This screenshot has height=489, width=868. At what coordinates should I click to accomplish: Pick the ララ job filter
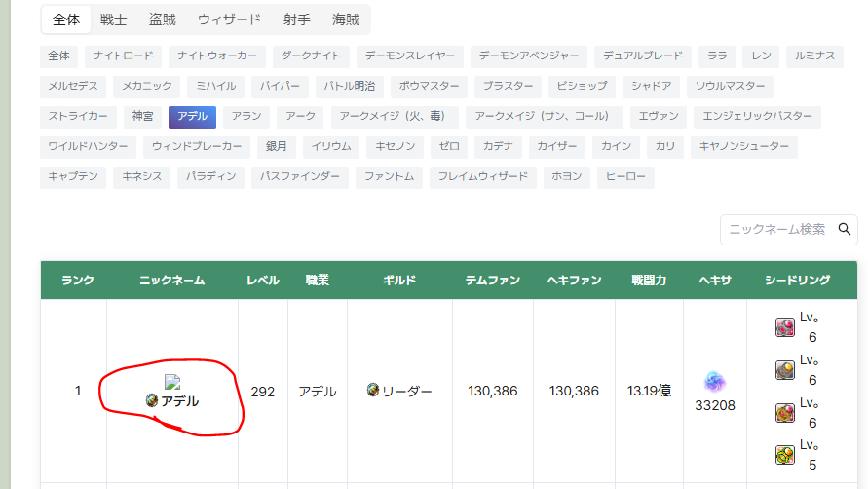coord(717,56)
